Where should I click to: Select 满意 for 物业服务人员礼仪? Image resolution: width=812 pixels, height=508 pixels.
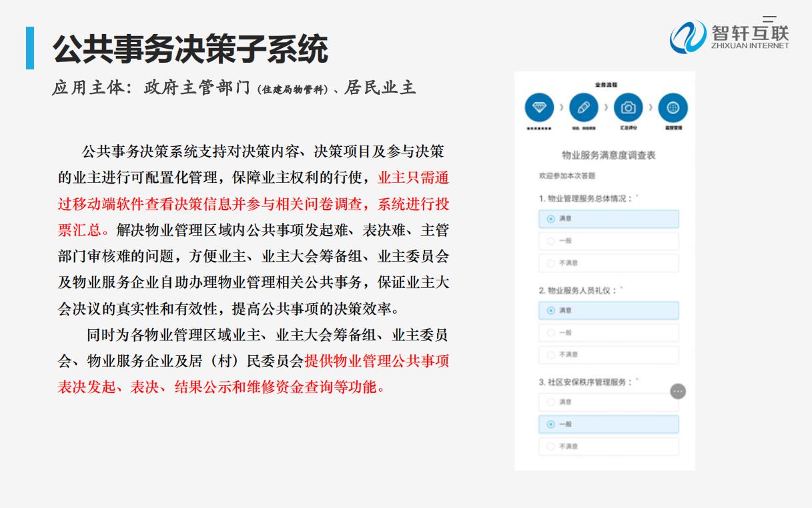608,310
